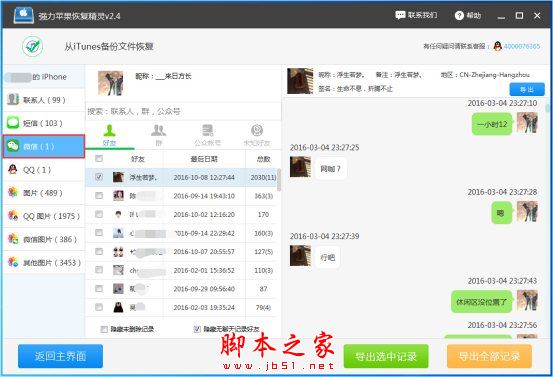
Task: Check the row dated 2016-02-01 15:36:52
Action: [x=99, y=270]
